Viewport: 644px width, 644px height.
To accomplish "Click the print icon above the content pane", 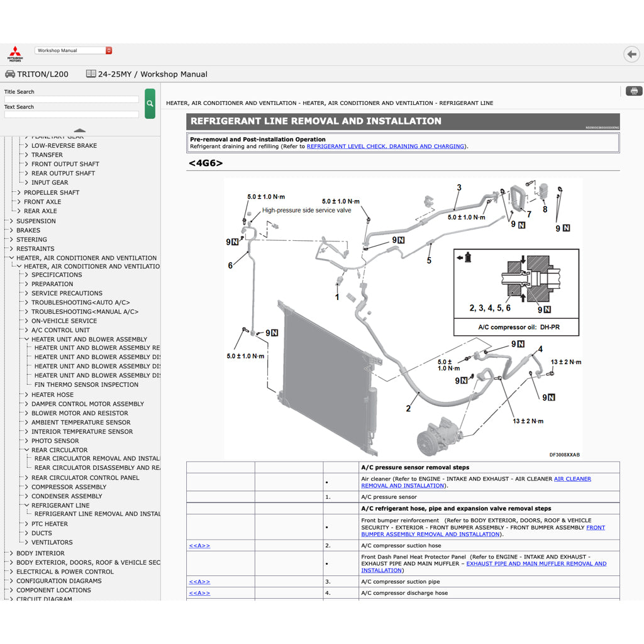I will point(633,91).
